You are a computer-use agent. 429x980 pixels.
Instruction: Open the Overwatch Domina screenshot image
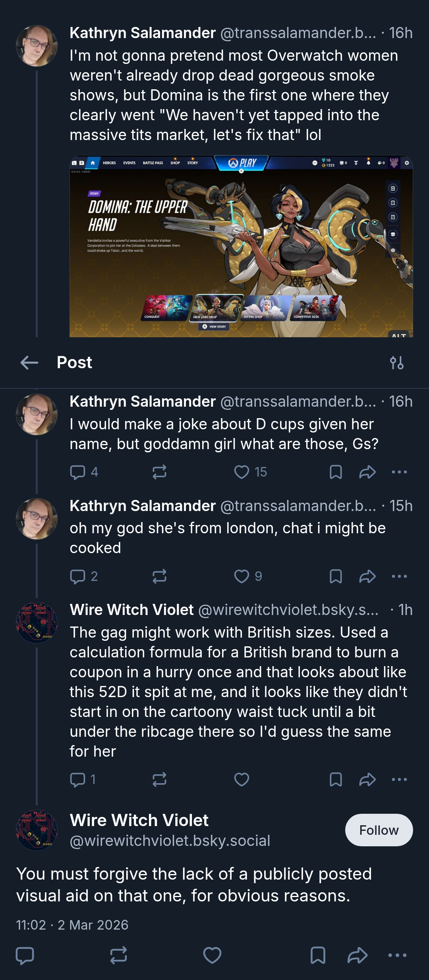241,246
